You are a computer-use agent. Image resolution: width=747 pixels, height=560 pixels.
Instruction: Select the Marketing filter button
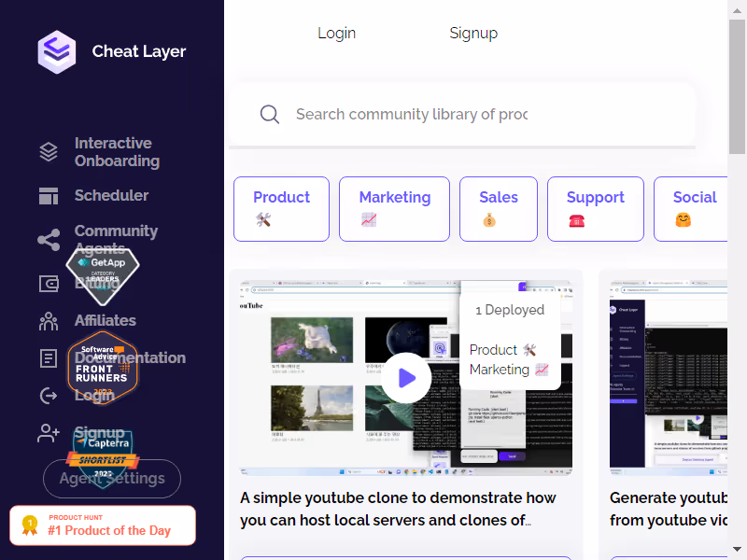(x=394, y=208)
